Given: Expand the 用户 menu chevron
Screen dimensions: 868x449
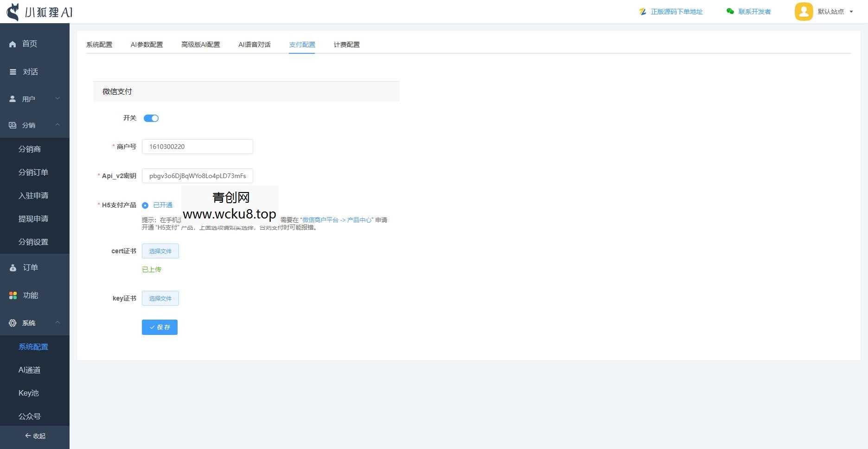Looking at the screenshot, I should [x=57, y=98].
